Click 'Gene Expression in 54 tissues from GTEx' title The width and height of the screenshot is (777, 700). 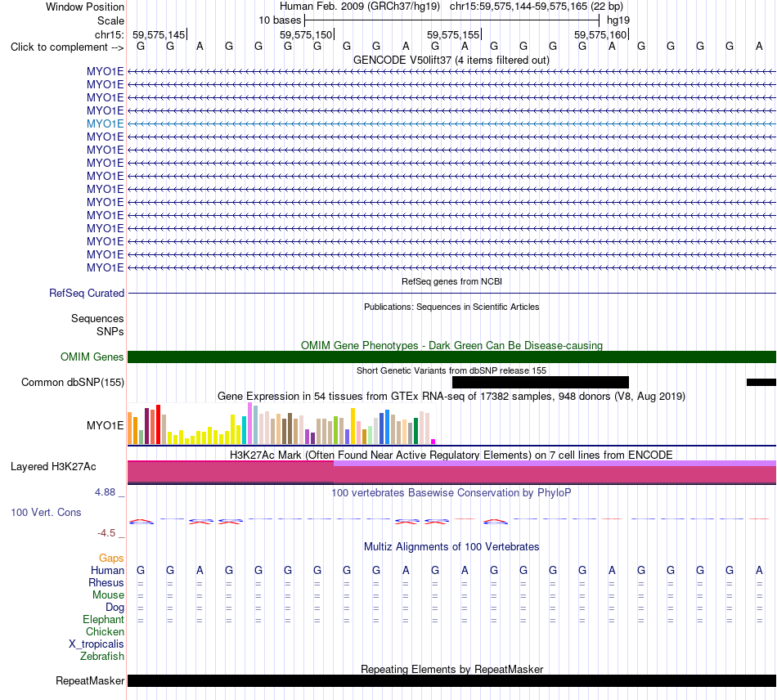(x=451, y=397)
